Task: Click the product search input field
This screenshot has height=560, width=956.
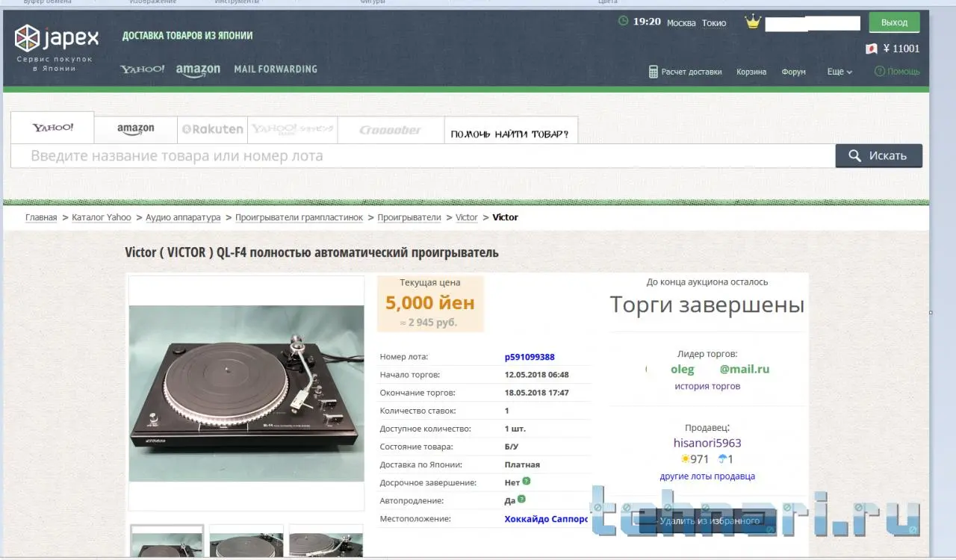Action: pyautogui.click(x=423, y=156)
